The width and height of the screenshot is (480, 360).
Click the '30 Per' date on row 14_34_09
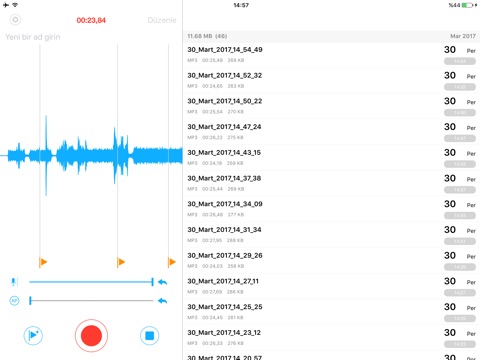click(460, 204)
